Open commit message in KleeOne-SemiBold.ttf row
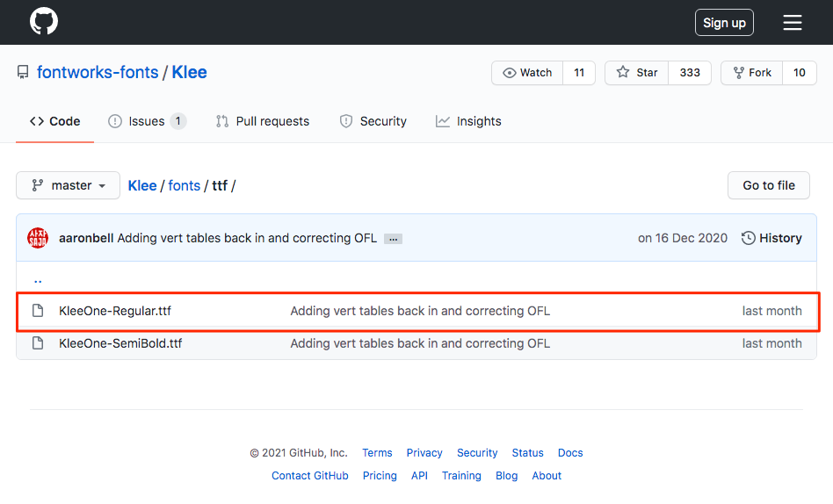Screen dimensions: 833x504 (x=420, y=343)
